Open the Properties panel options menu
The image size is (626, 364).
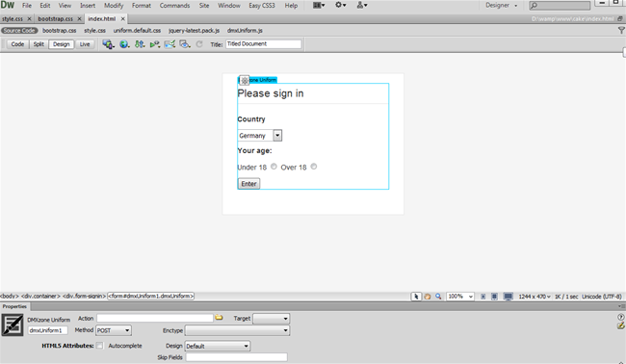click(x=621, y=306)
